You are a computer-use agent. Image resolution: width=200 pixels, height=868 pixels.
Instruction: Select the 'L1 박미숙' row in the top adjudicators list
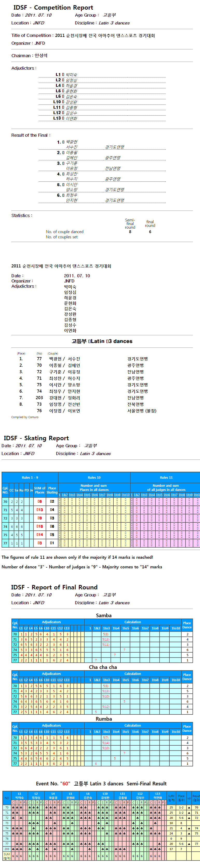(x=102, y=75)
